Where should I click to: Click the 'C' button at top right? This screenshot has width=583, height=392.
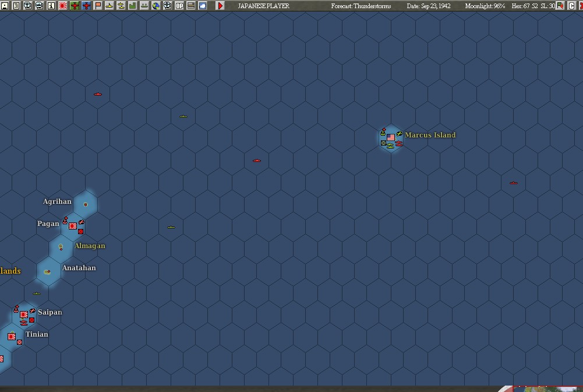571,6
